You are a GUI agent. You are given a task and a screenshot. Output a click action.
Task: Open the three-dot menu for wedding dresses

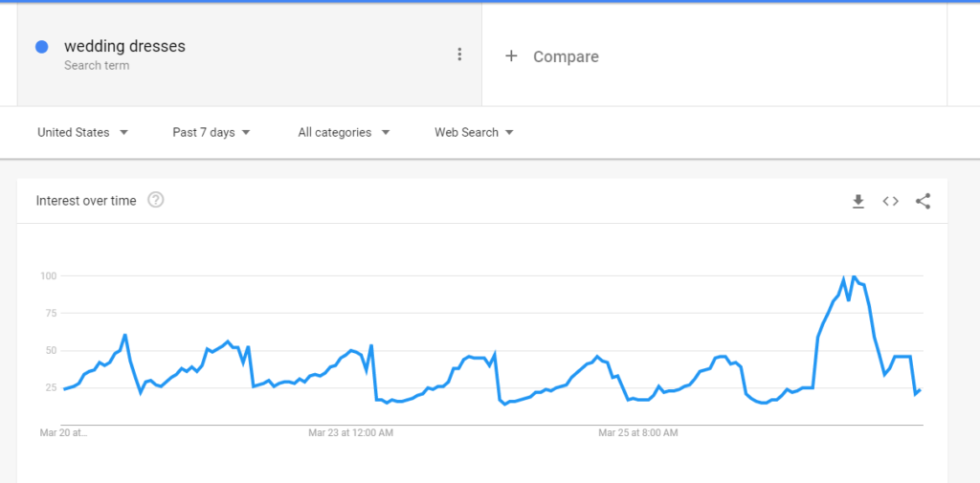(459, 55)
